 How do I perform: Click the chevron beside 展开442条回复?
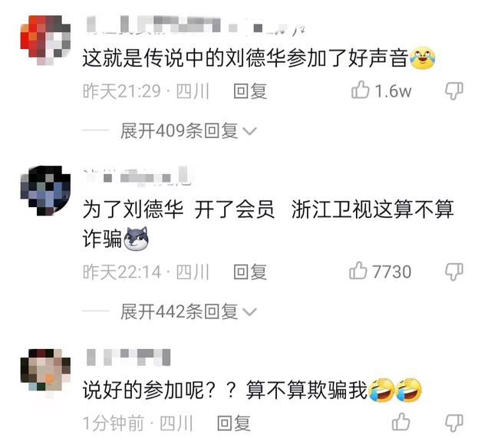(x=249, y=312)
